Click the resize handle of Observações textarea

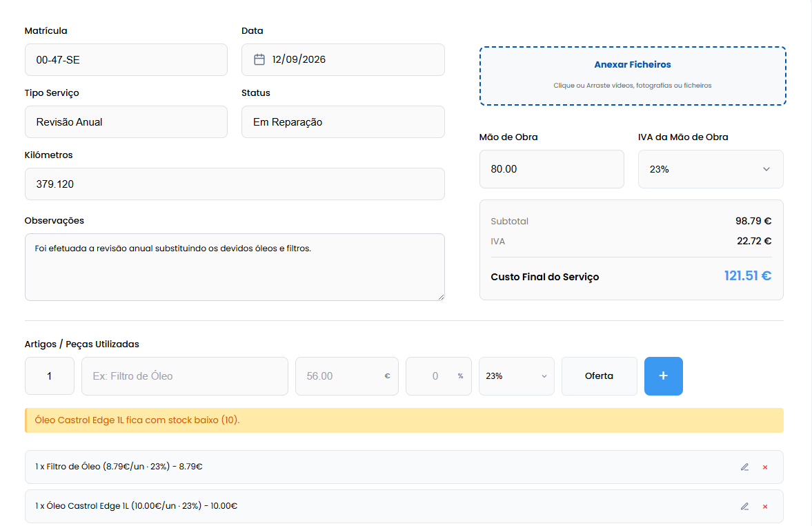441,297
